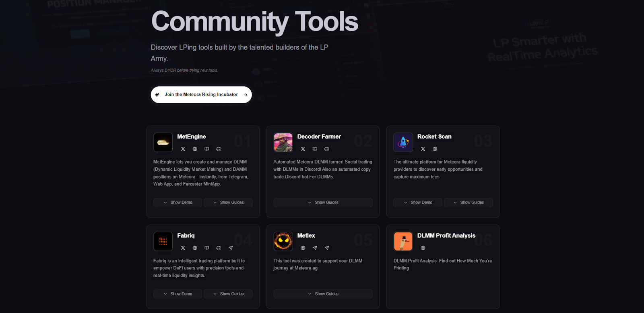The image size is (644, 313).
Task: Click the Rocket Scan logo thumbnail
Action: point(403,142)
